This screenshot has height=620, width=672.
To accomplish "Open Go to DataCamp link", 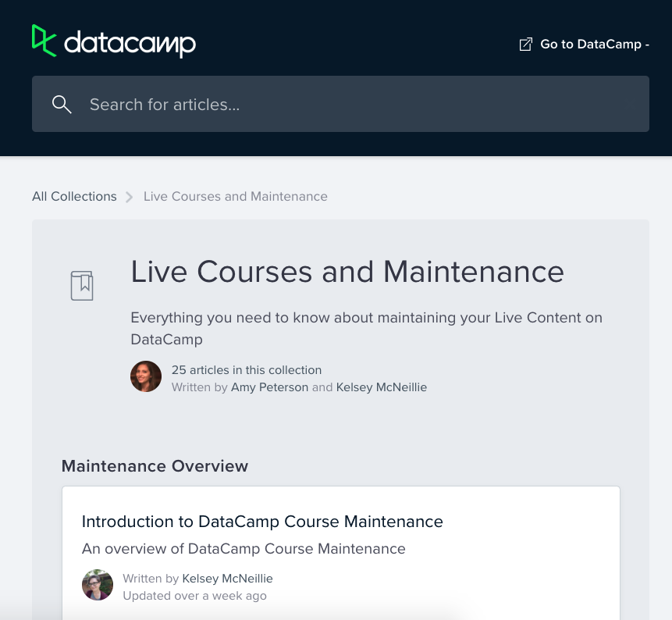I will (595, 45).
